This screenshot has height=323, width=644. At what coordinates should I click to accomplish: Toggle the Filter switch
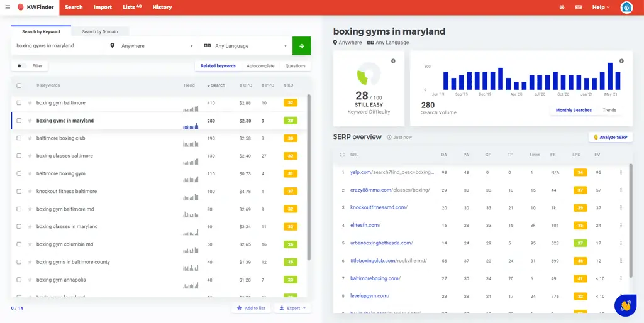point(22,65)
